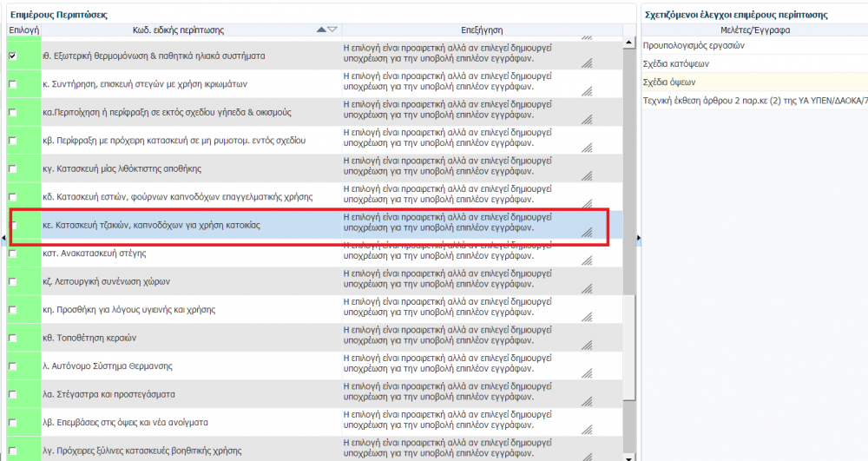
Task: Enable the κ. Συντήρηση, επισκευή στεγών checkbox
Action: [x=12, y=84]
